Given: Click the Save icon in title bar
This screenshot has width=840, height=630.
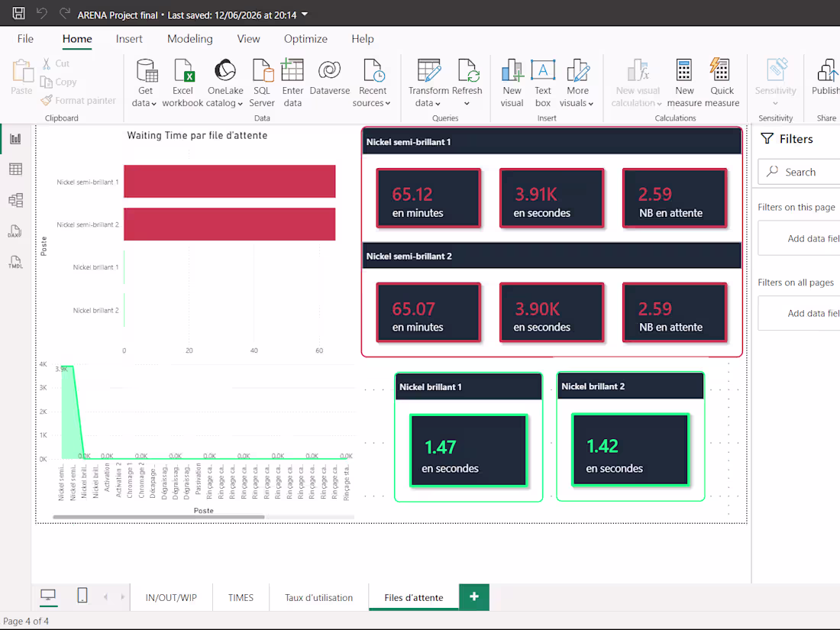Looking at the screenshot, I should point(19,14).
